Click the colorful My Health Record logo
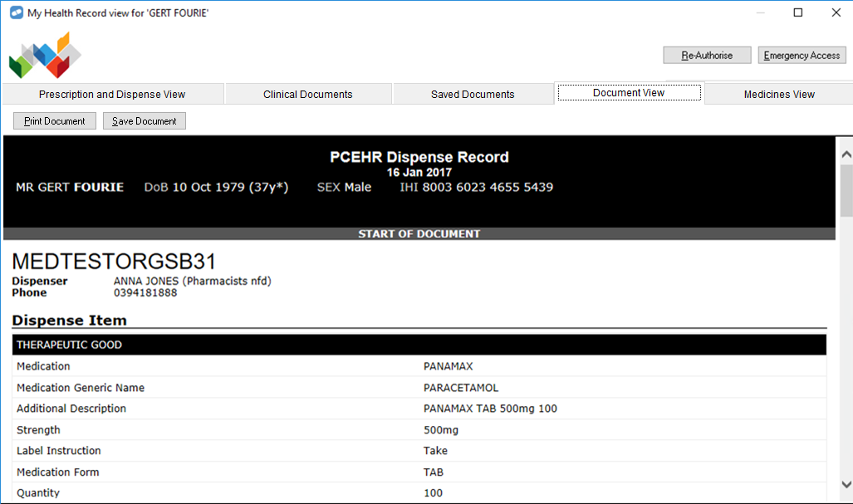 (x=45, y=56)
